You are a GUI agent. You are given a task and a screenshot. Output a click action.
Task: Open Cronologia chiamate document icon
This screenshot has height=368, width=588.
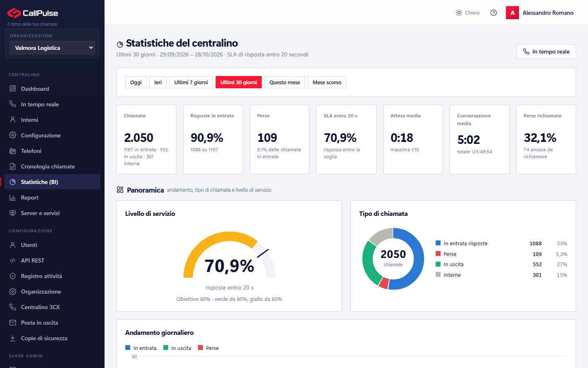point(13,166)
